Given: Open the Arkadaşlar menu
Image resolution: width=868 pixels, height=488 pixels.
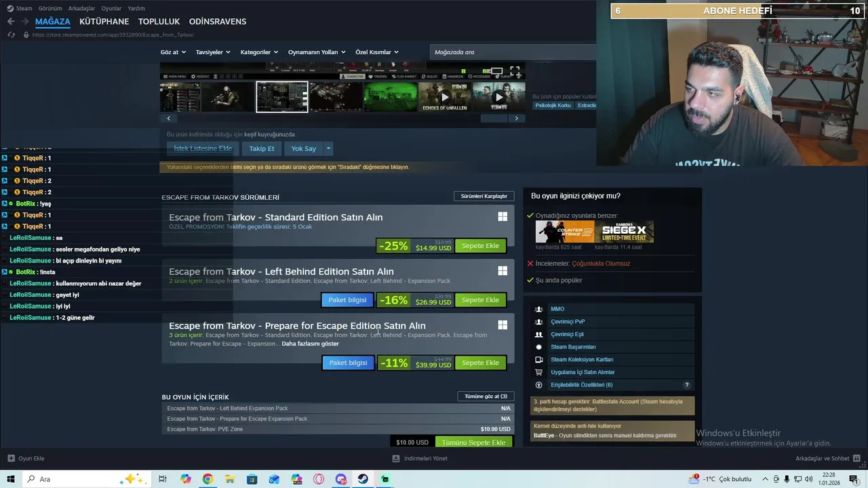Looking at the screenshot, I should [x=82, y=8].
